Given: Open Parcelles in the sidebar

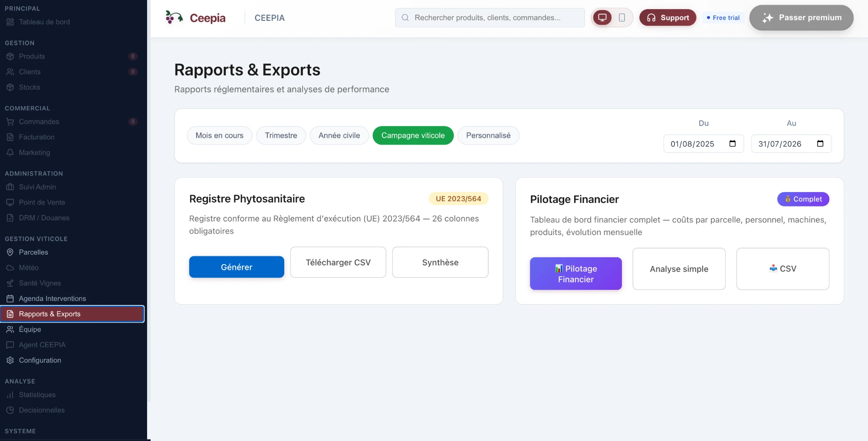Looking at the screenshot, I should click(x=72, y=252).
